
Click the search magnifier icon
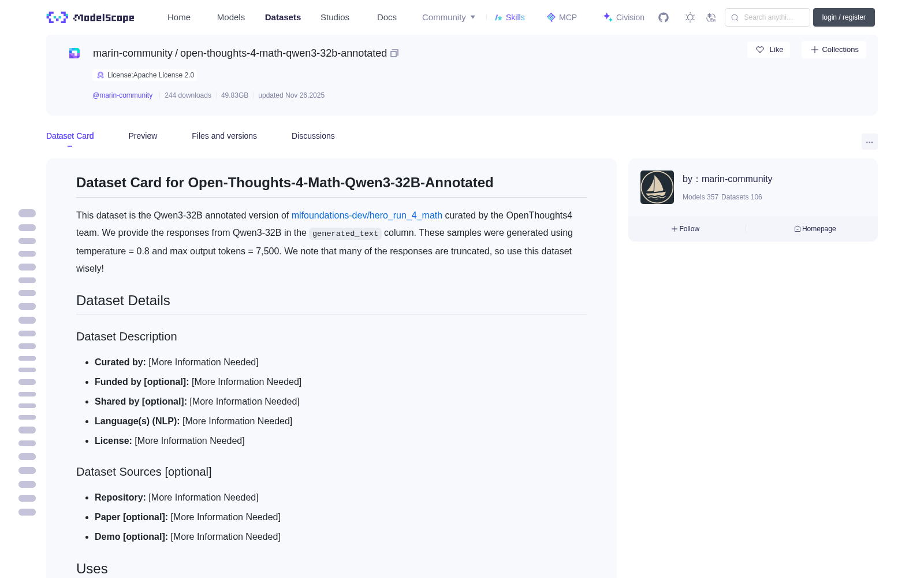pos(735,17)
